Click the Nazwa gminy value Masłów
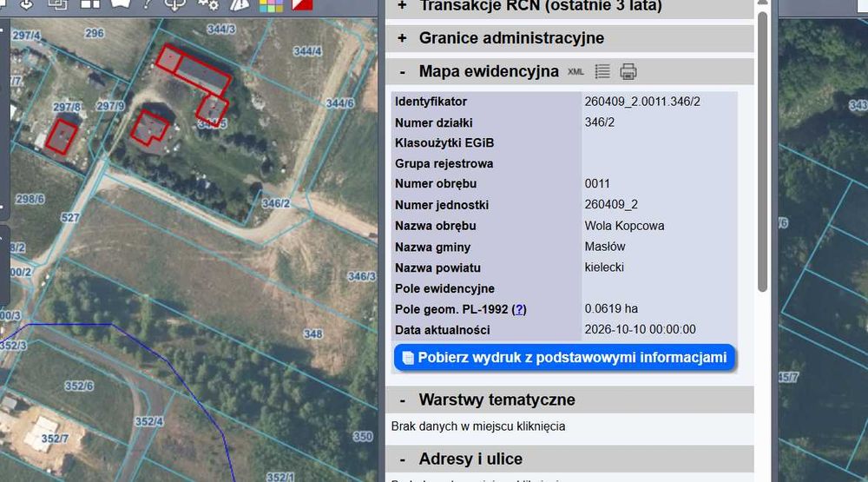 [x=605, y=247]
